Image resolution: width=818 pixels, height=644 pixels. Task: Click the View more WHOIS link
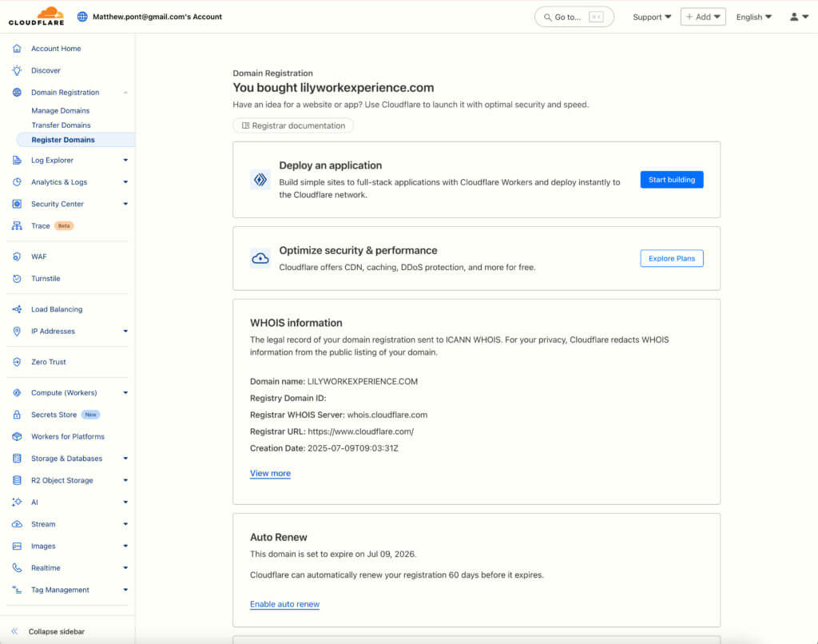(x=270, y=473)
